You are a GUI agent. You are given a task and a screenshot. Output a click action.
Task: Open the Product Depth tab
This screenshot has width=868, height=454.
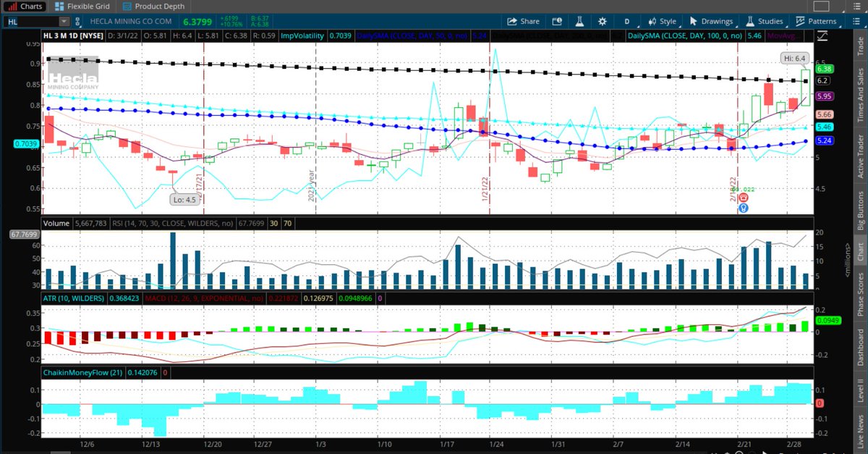[153, 6]
